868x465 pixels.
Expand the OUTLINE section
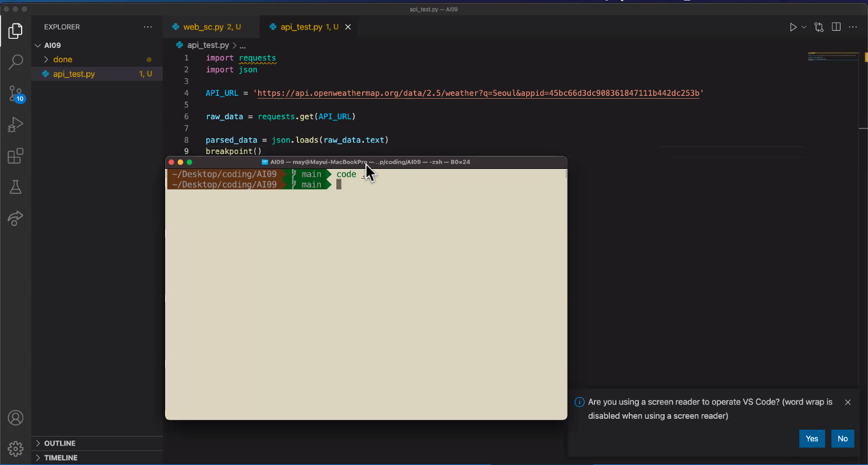(97, 443)
